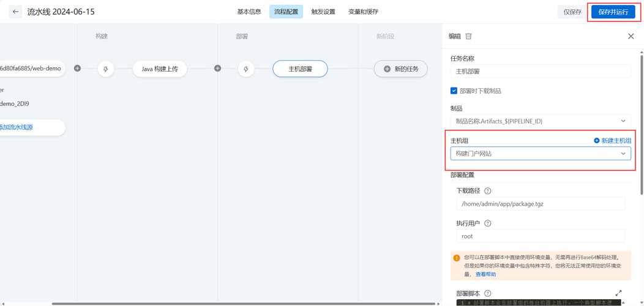Switch to 基本信息 tab
The width and height of the screenshot is (644, 306).
pyautogui.click(x=249, y=12)
